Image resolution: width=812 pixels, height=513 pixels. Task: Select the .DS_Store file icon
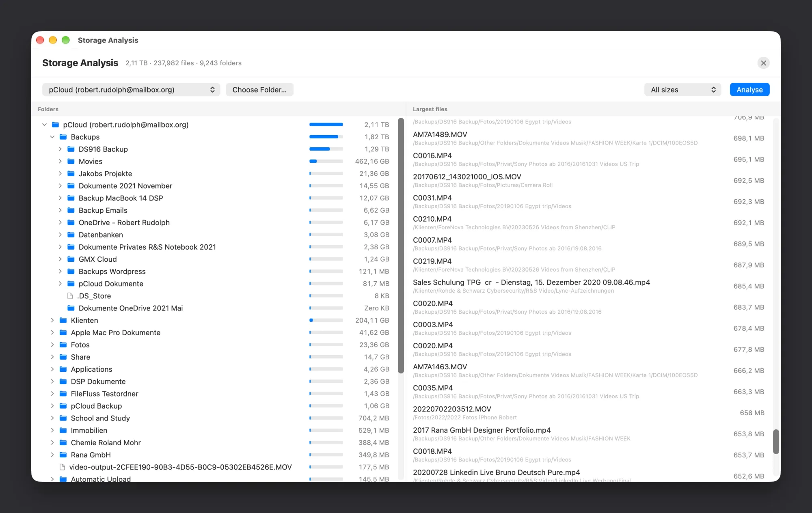pos(70,295)
